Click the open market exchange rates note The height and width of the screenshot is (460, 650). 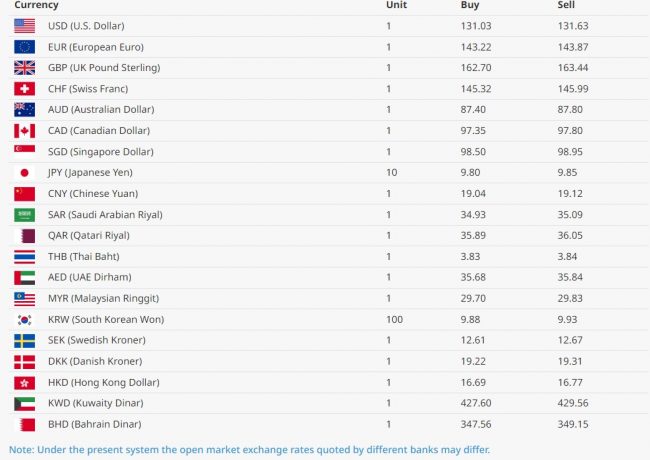coord(250,449)
